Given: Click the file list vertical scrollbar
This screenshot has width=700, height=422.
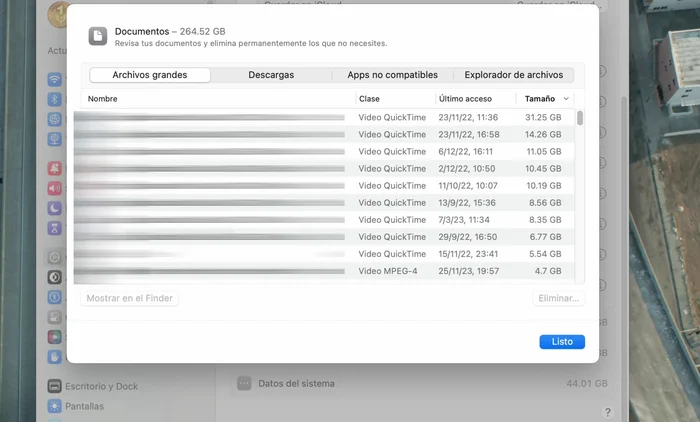Looking at the screenshot, I should tap(580, 118).
